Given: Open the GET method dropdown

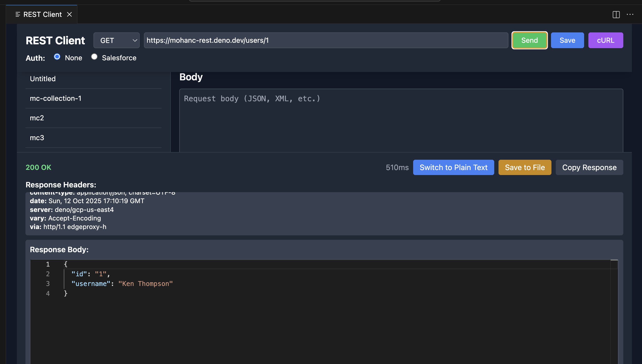Looking at the screenshot, I should 116,40.
